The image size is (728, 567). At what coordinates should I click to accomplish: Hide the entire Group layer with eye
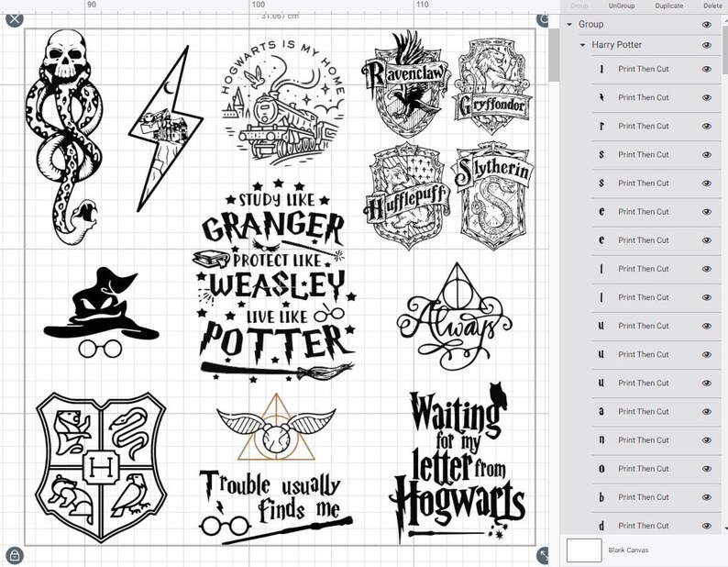(707, 24)
